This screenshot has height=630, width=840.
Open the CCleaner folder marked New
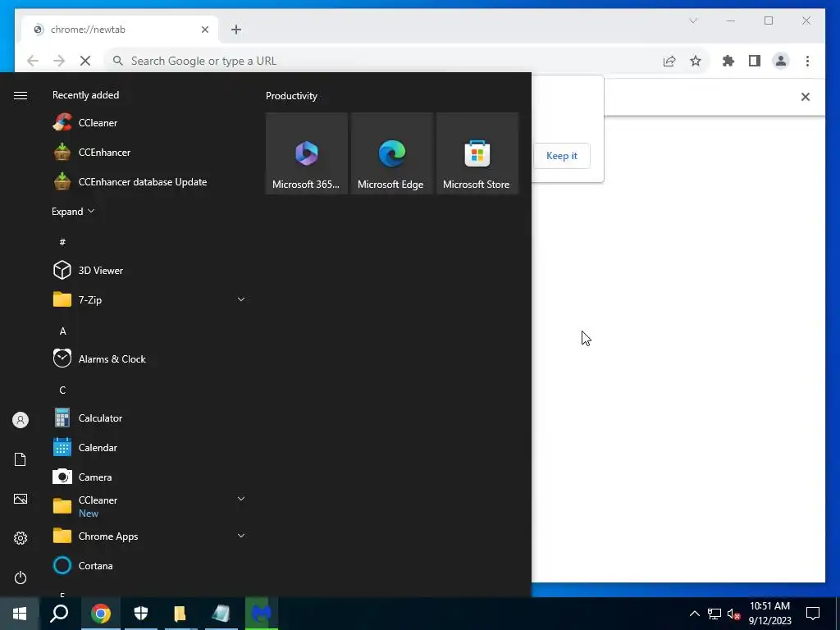(x=150, y=506)
